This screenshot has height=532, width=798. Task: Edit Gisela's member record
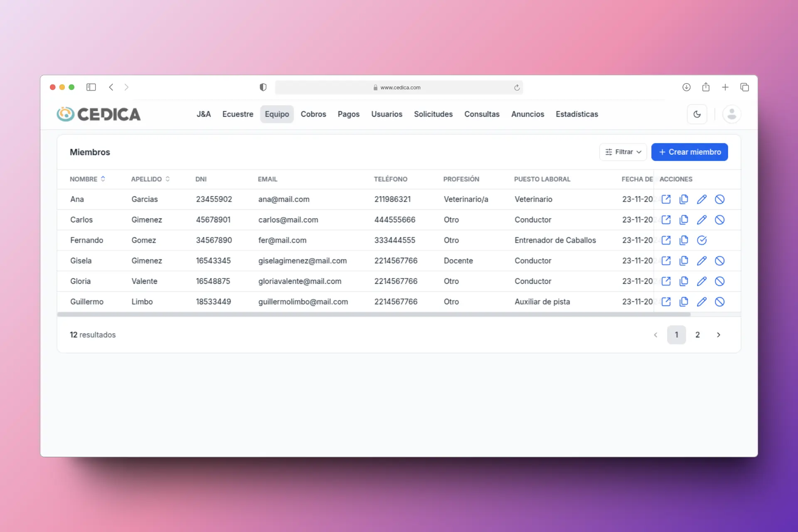(x=702, y=261)
